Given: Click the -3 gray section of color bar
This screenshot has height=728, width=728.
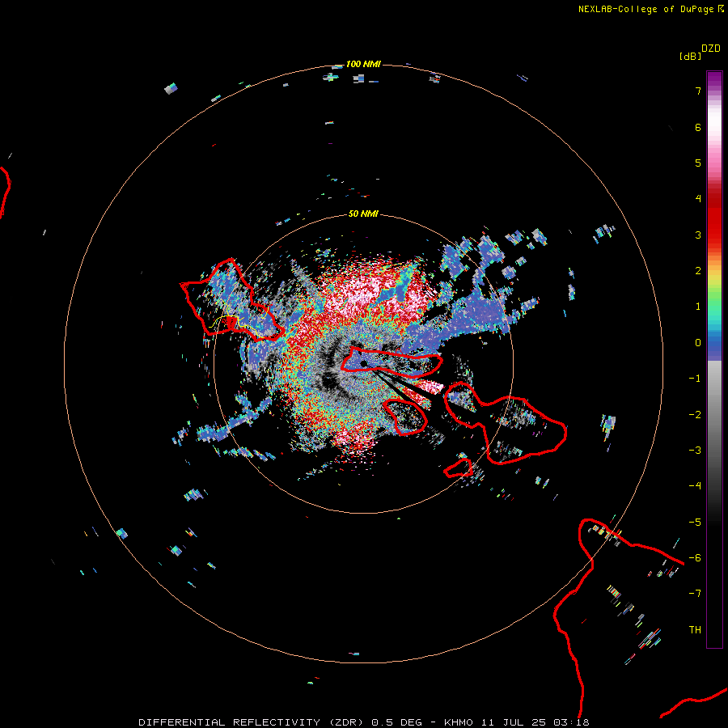Looking at the screenshot, I should [714, 450].
